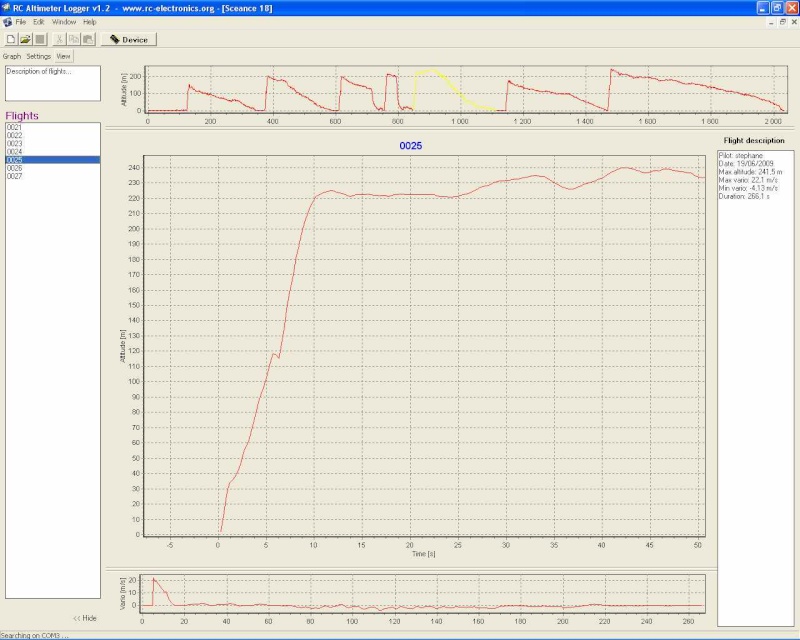The image size is (800, 640).
Task: Open a file using the folder icon
Action: point(26,39)
